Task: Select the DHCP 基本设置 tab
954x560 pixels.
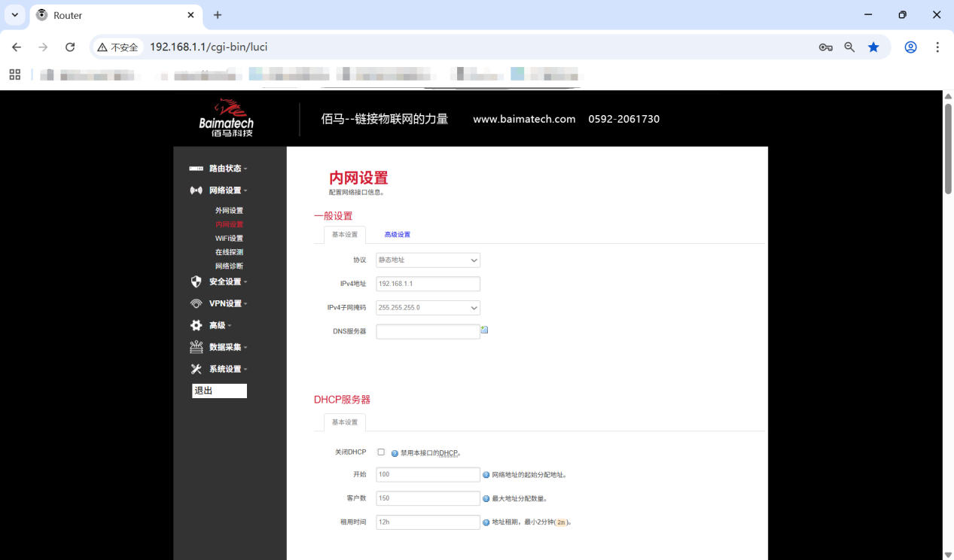Action: [x=344, y=422]
